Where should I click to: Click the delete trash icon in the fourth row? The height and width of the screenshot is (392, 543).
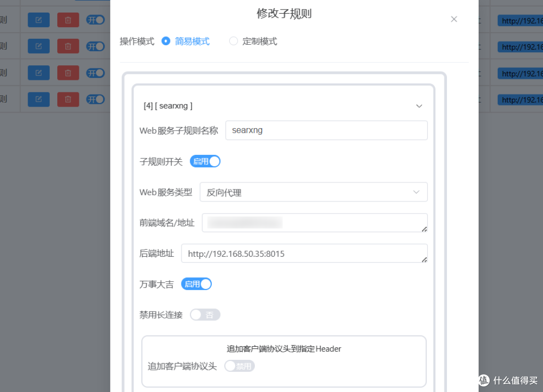pos(68,99)
